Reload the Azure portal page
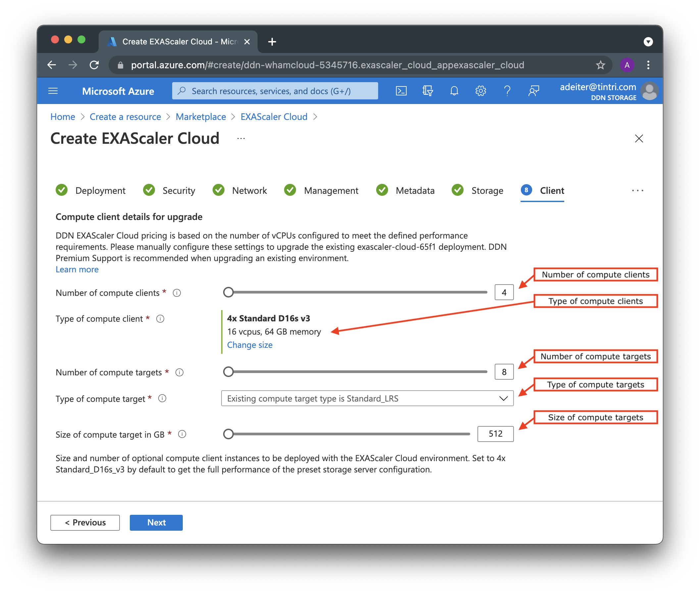This screenshot has height=593, width=700. click(x=94, y=65)
